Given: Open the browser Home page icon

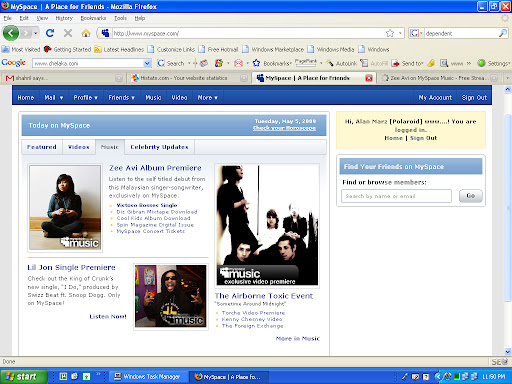Looking at the screenshot, I should (x=86, y=33).
